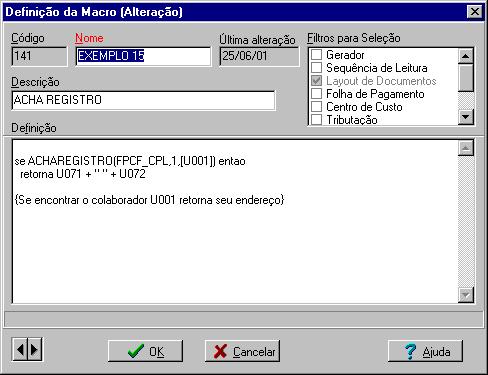Enable the Tributação filter checkbox

pyautogui.click(x=316, y=119)
